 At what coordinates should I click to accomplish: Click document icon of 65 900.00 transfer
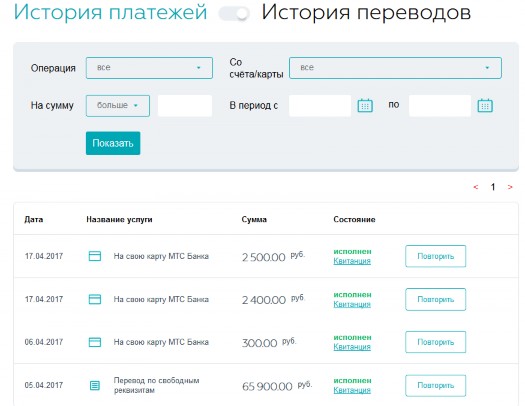coord(95,386)
